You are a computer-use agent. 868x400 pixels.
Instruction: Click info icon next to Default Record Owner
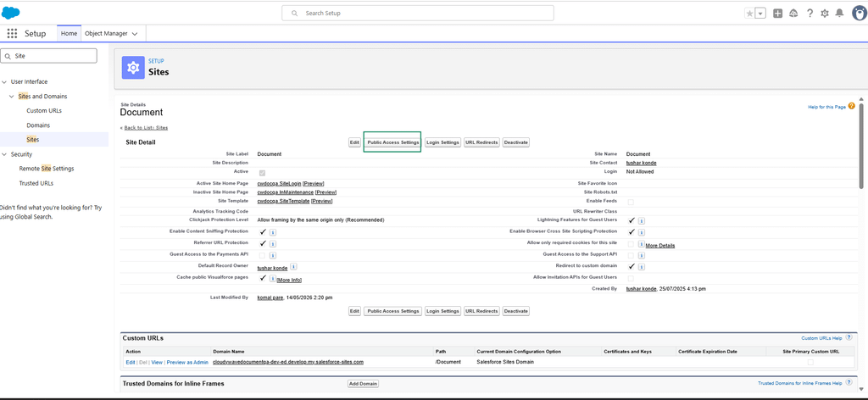[x=293, y=267]
